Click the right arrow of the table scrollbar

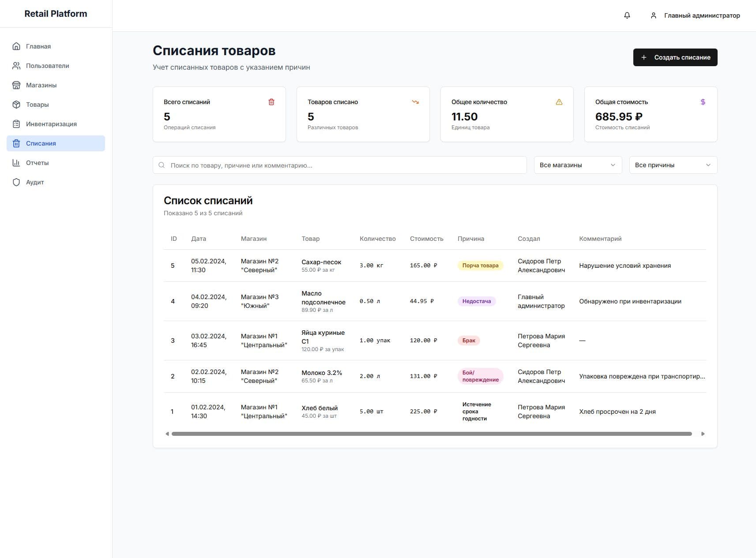pyautogui.click(x=703, y=434)
